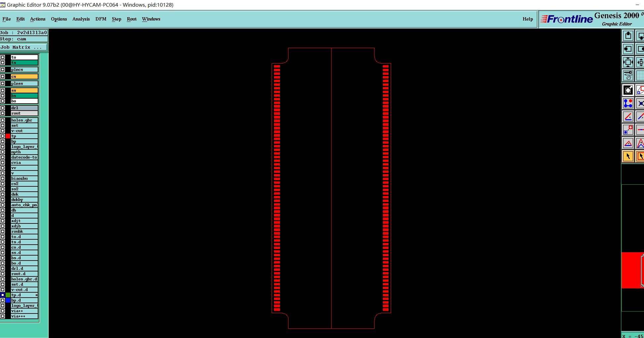
Task: Select the yellow boxed-arrow selection tool
Action: 640,156
